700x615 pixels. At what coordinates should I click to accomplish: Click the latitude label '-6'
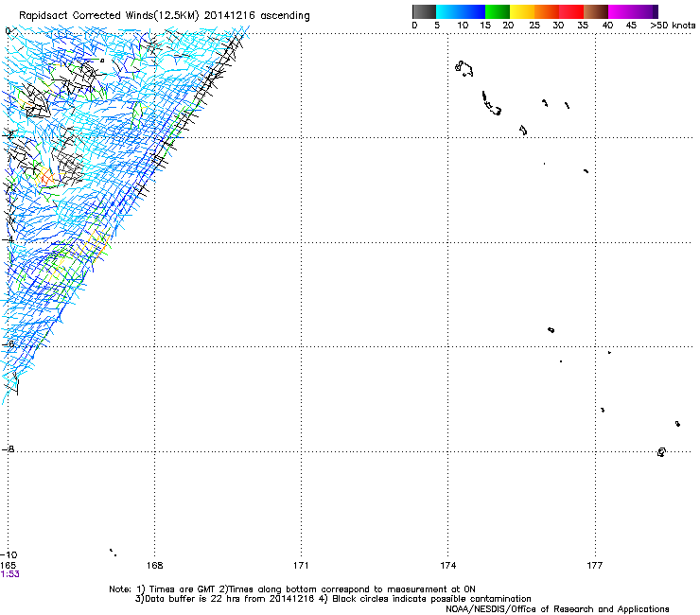coord(8,344)
